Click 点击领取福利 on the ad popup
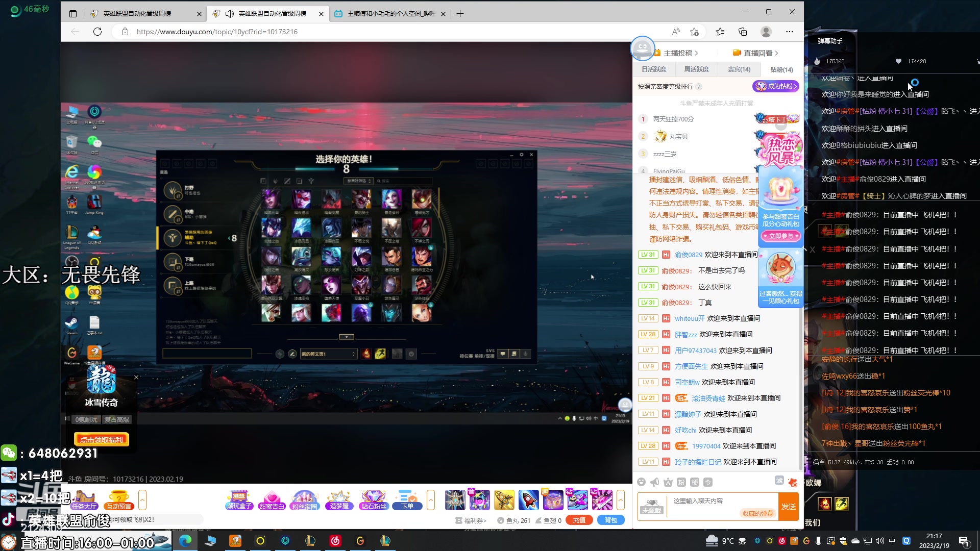This screenshot has height=551, width=980. pyautogui.click(x=102, y=439)
